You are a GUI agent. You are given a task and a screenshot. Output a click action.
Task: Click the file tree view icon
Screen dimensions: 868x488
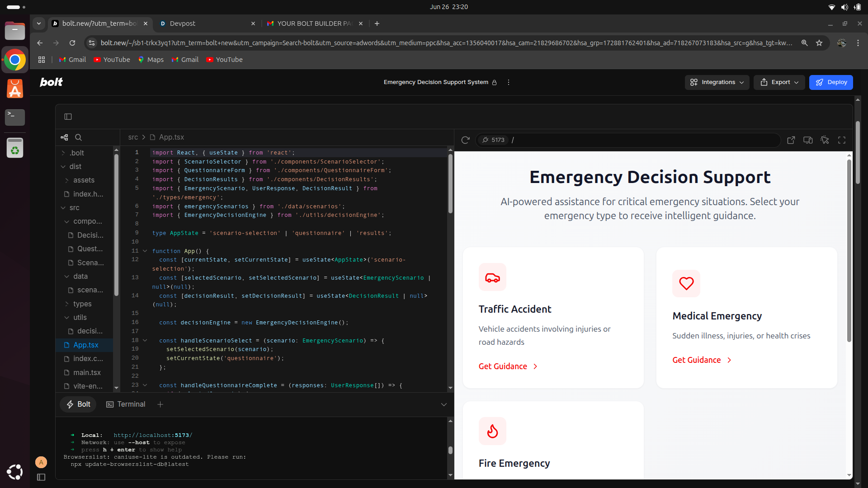(65, 137)
